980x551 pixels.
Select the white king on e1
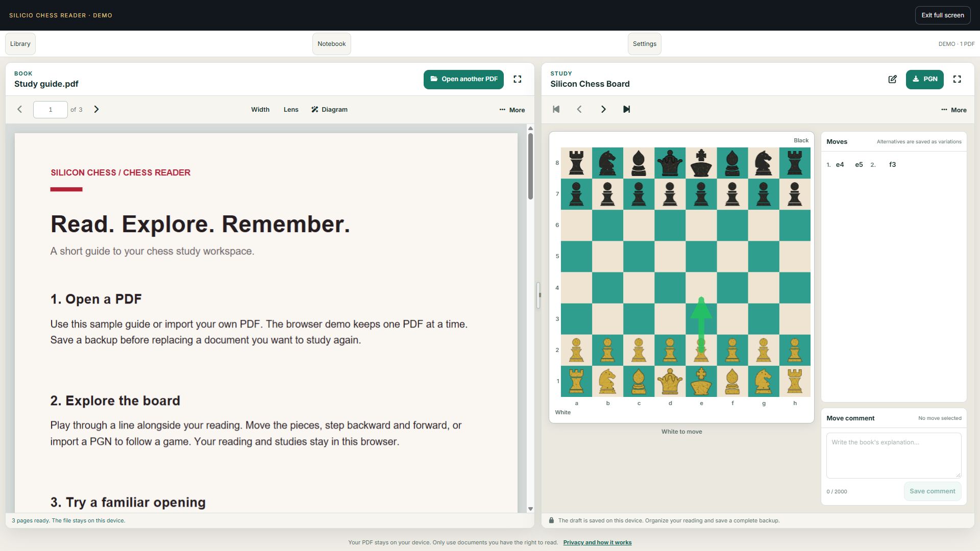pos(701,381)
